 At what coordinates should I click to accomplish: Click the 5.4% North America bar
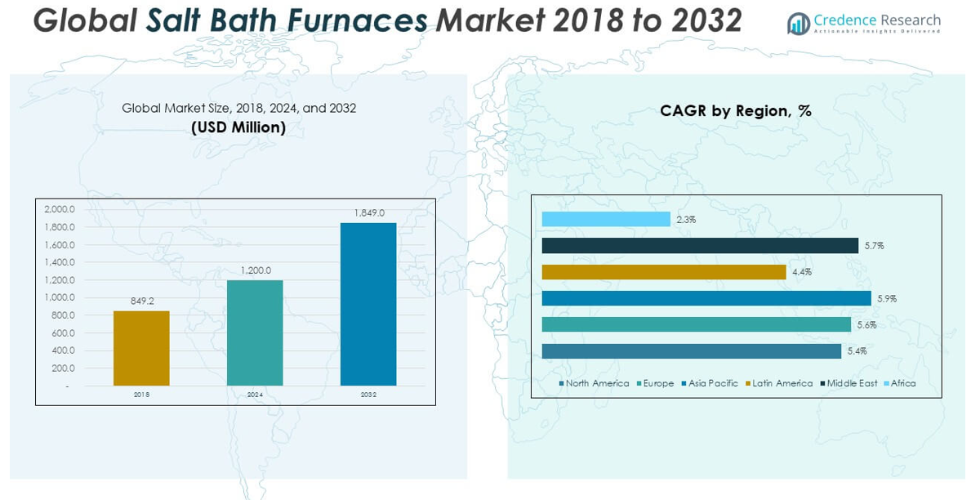click(x=691, y=351)
